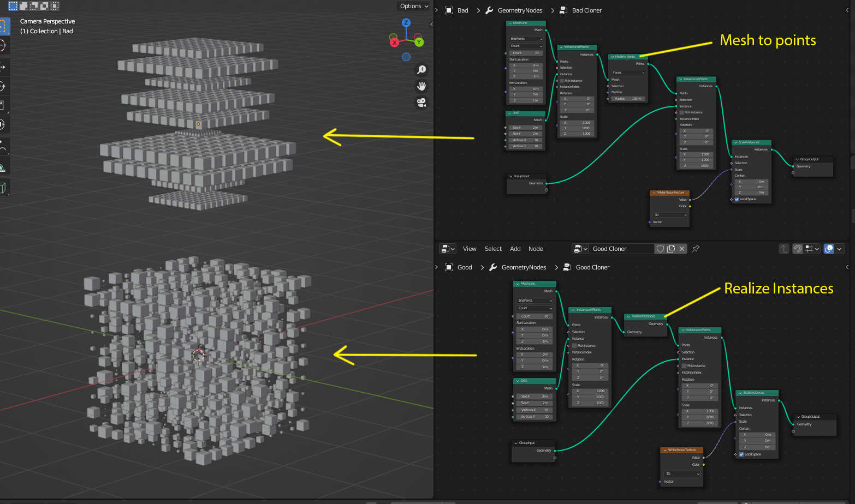
Task: Pin the node tree with pushpin icon
Action: coord(696,249)
